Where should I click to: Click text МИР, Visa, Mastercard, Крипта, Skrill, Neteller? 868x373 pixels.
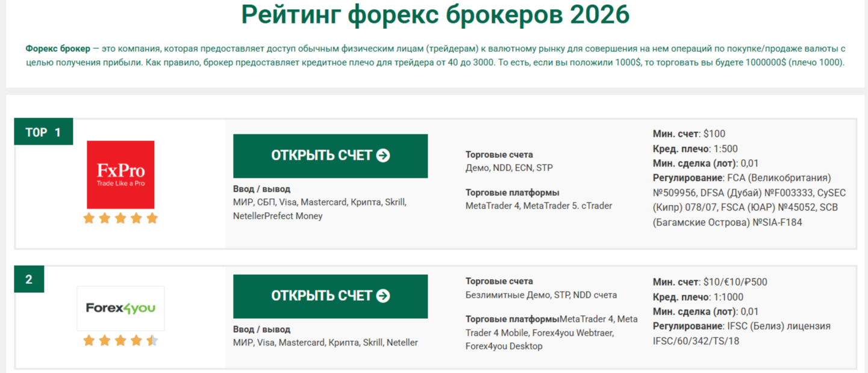tap(325, 343)
